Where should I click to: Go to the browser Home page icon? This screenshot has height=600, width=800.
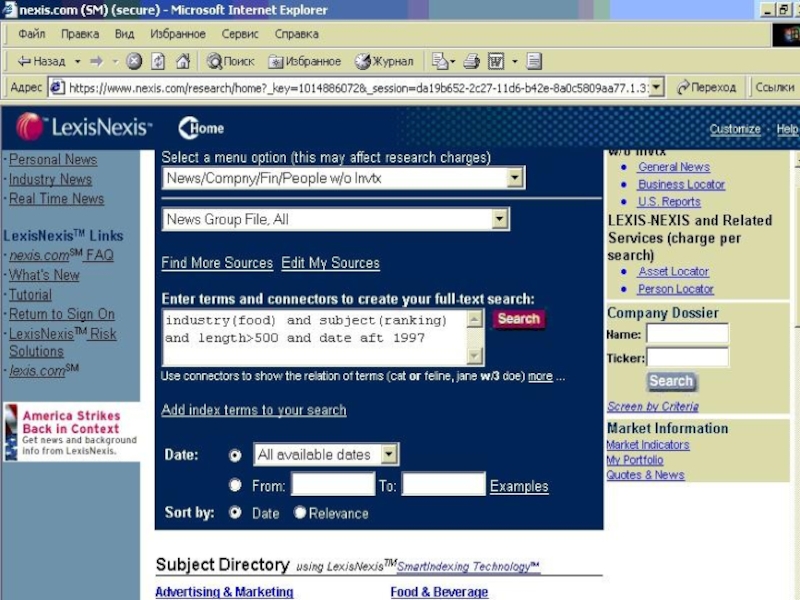pyautogui.click(x=183, y=62)
